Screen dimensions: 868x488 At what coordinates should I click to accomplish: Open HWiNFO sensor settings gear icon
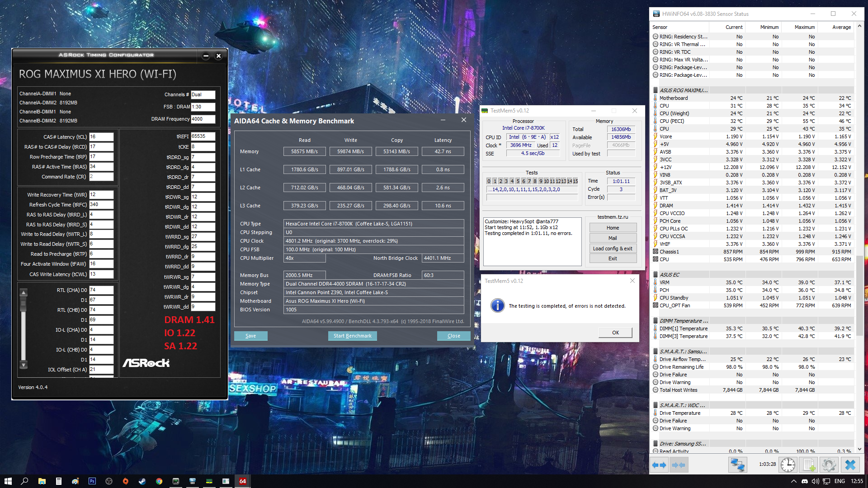point(829,465)
